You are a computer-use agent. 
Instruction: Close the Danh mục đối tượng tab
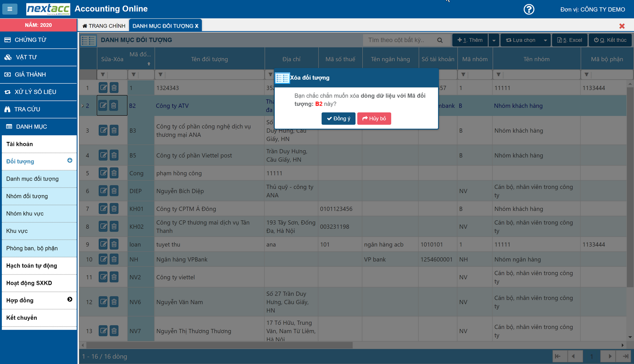point(197,26)
